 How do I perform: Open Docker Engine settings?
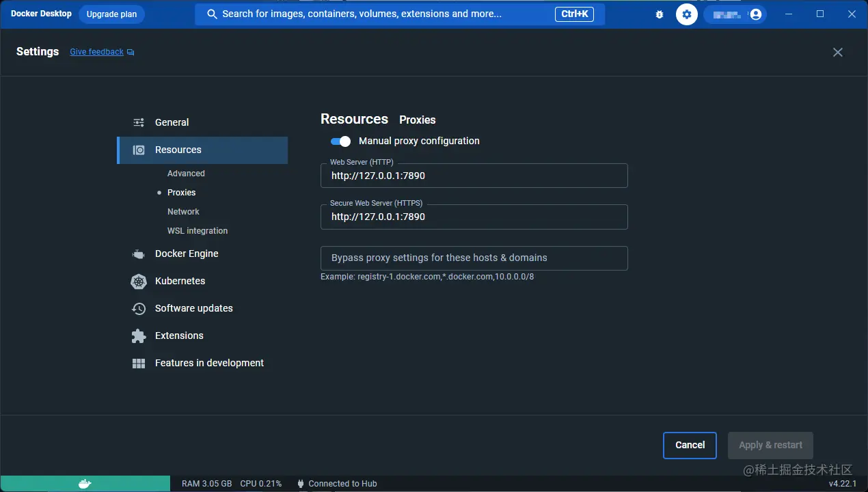202,254
